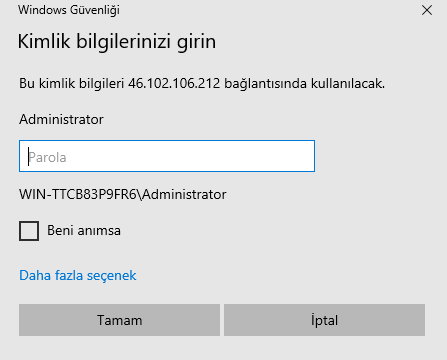Open the Daha fazla seçenek link
The width and height of the screenshot is (447, 360).
coord(78,275)
